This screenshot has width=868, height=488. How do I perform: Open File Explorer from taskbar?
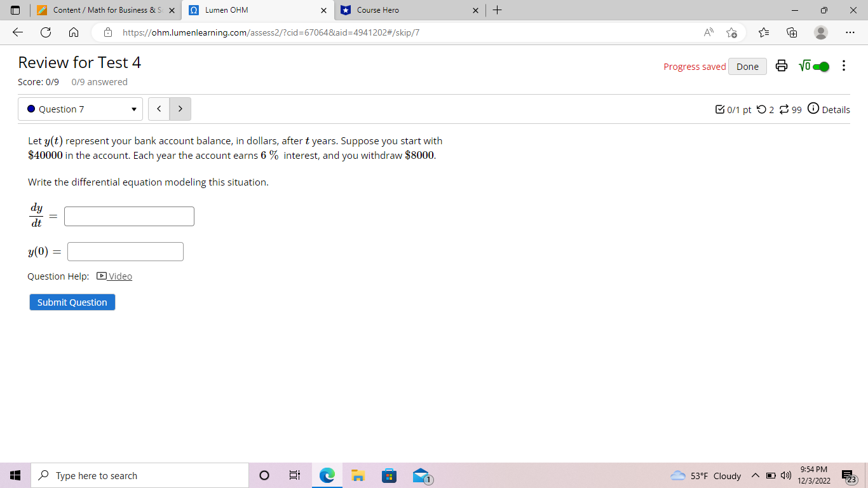358,475
